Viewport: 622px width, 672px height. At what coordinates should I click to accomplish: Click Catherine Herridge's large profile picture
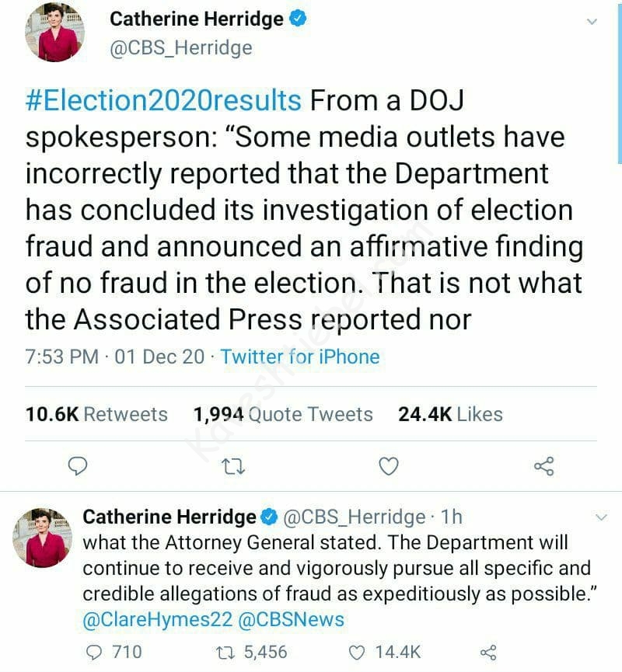(x=55, y=34)
